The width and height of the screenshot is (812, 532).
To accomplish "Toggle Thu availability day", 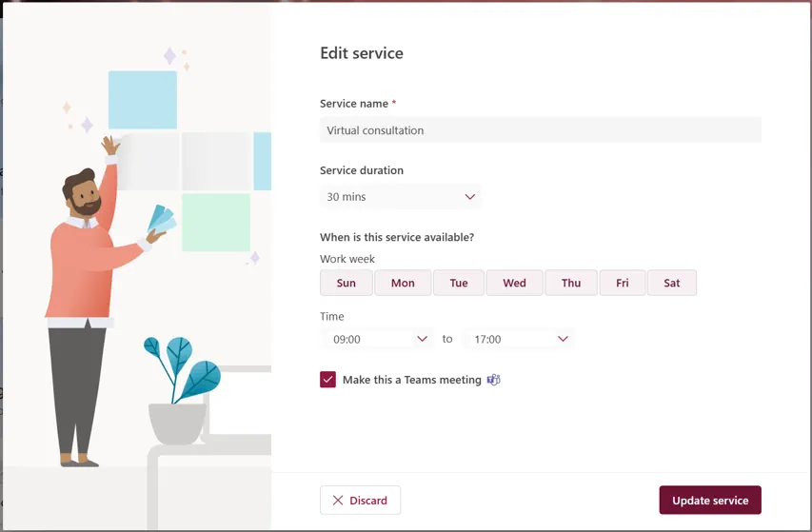I will pos(571,283).
